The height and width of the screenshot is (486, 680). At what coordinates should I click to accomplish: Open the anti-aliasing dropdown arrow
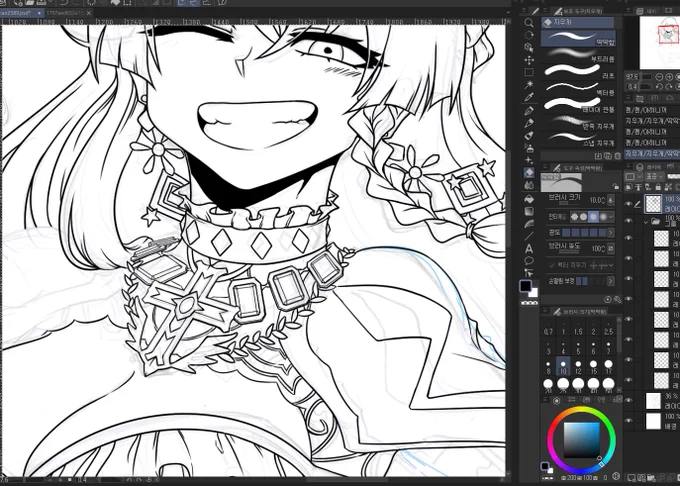[611, 216]
